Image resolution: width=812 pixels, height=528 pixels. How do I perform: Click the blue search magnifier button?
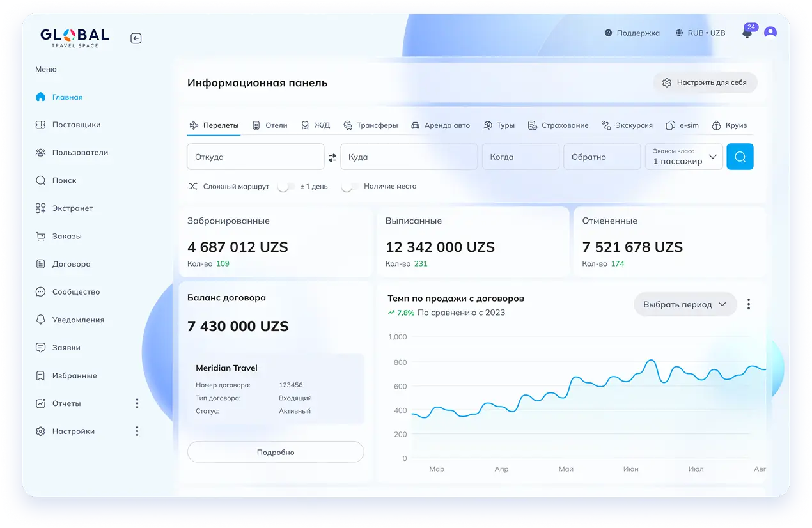(x=740, y=157)
